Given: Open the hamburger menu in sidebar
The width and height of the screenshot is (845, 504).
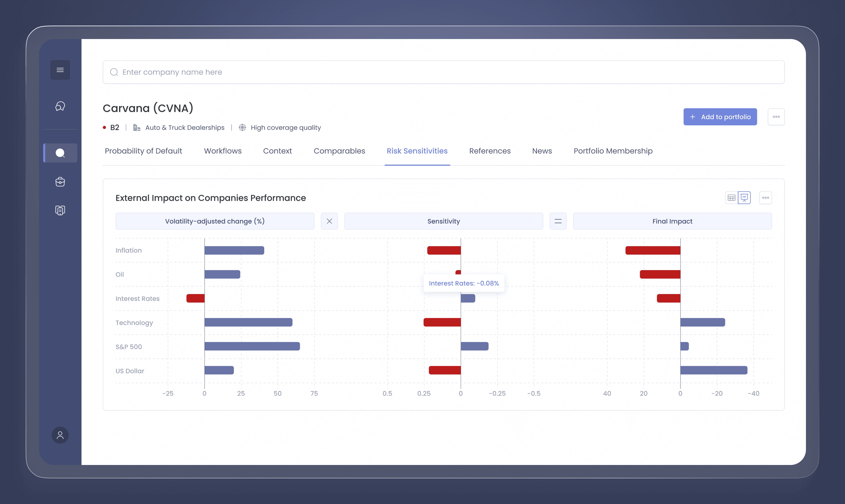Looking at the screenshot, I should click(x=60, y=70).
